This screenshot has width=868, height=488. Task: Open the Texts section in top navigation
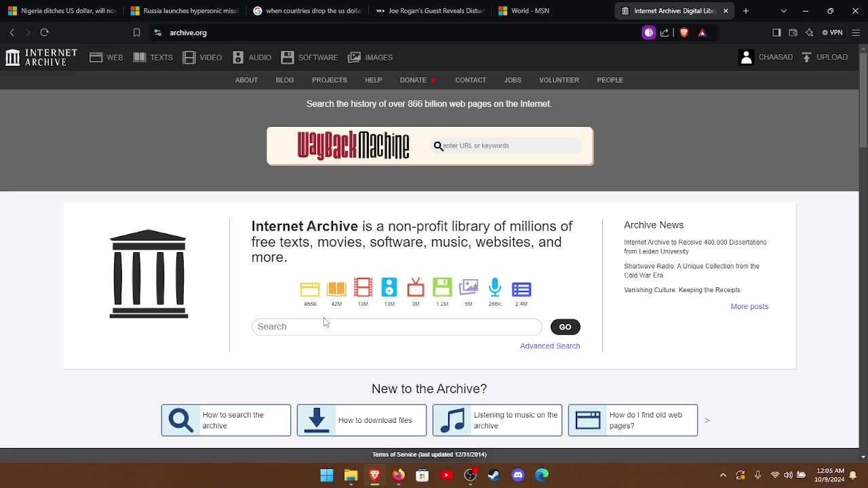pos(153,58)
